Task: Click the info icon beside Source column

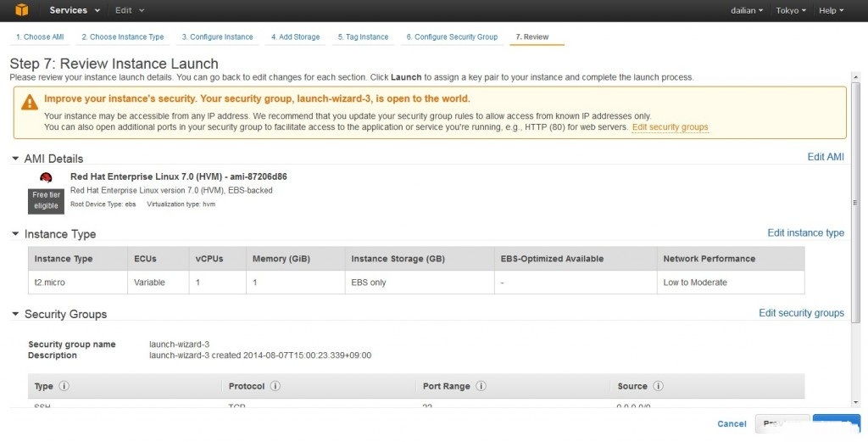Action: [x=658, y=386]
